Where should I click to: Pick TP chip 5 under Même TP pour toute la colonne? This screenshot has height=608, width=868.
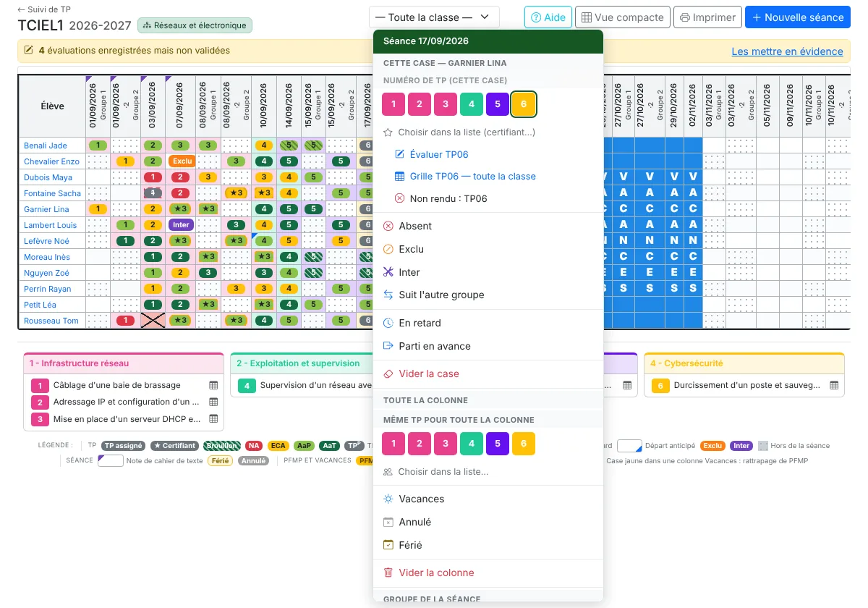click(x=498, y=444)
